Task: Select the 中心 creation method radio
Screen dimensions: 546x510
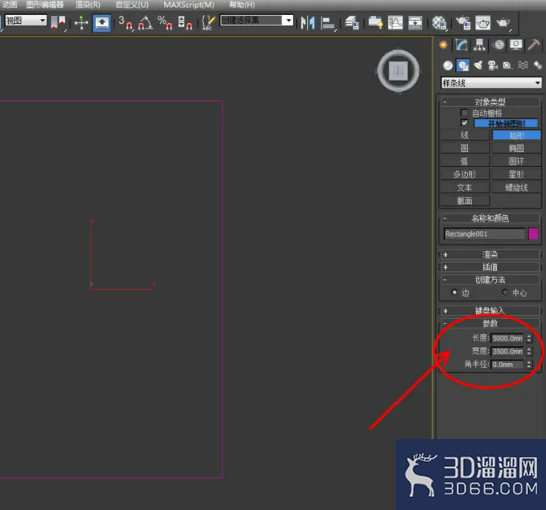Action: (505, 292)
